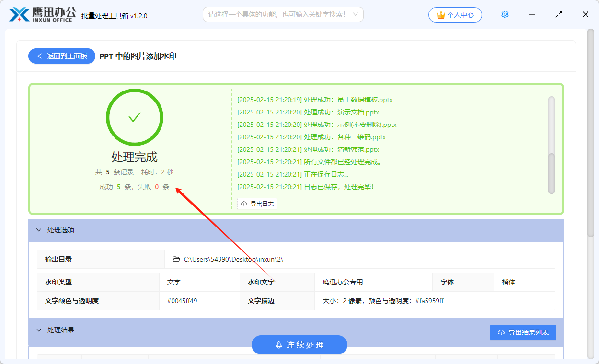This screenshot has width=599, height=364.
Task: Collapse the 处理选项 section
Action: pos(39,230)
